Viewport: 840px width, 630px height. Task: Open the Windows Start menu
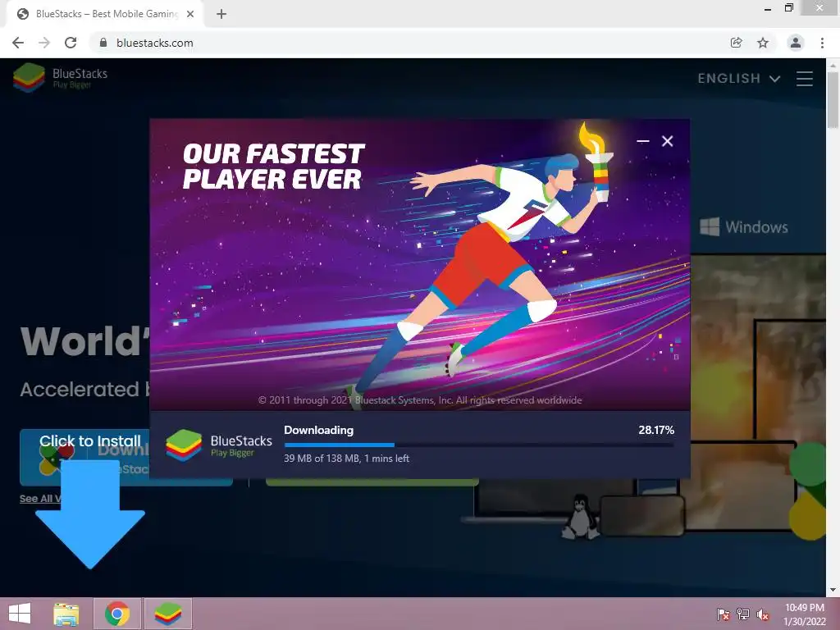[x=20, y=614]
